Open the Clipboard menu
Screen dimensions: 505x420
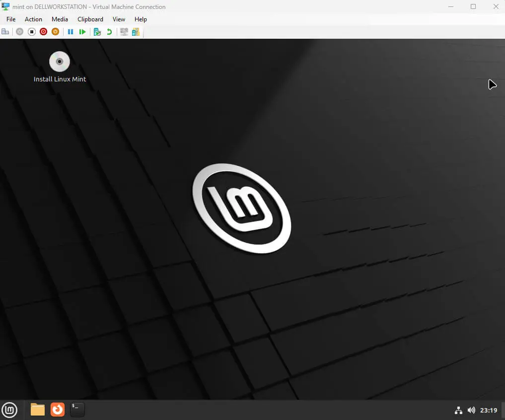pos(90,19)
